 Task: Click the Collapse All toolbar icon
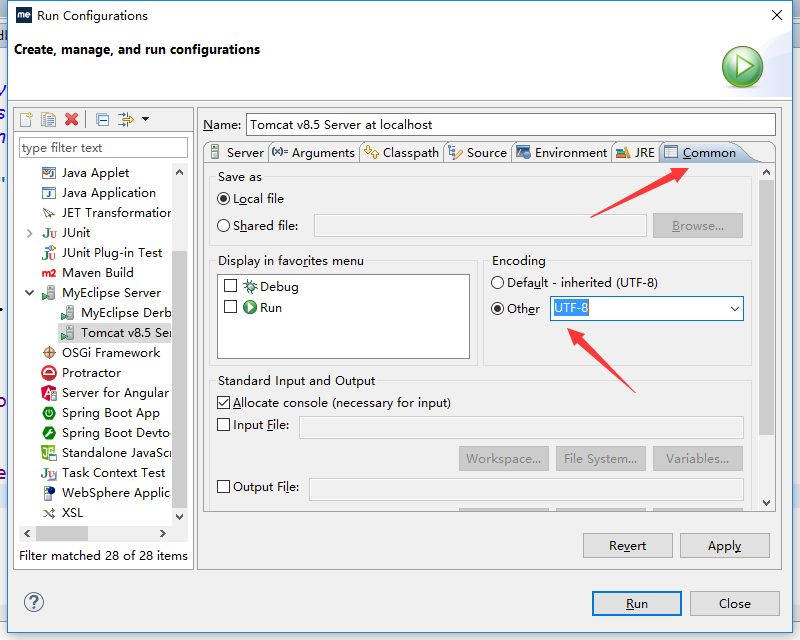point(103,119)
